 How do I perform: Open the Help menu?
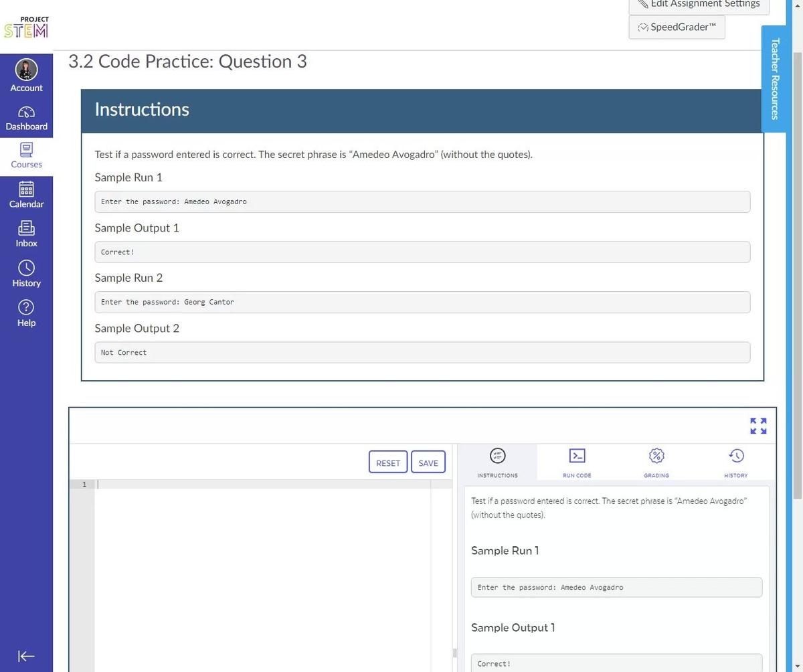(x=26, y=313)
